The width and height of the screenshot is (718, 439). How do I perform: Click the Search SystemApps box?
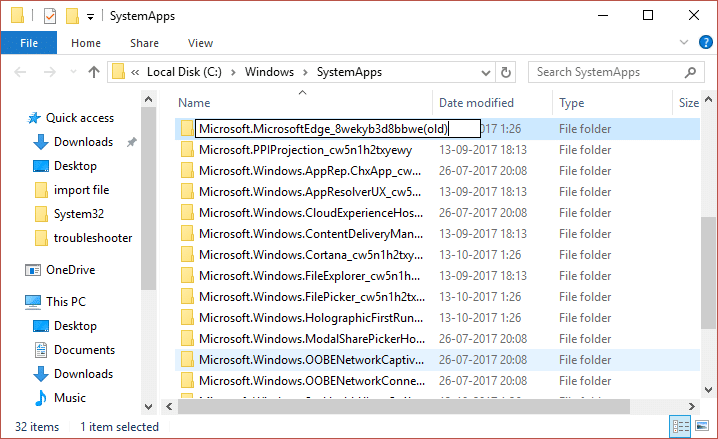[615, 72]
